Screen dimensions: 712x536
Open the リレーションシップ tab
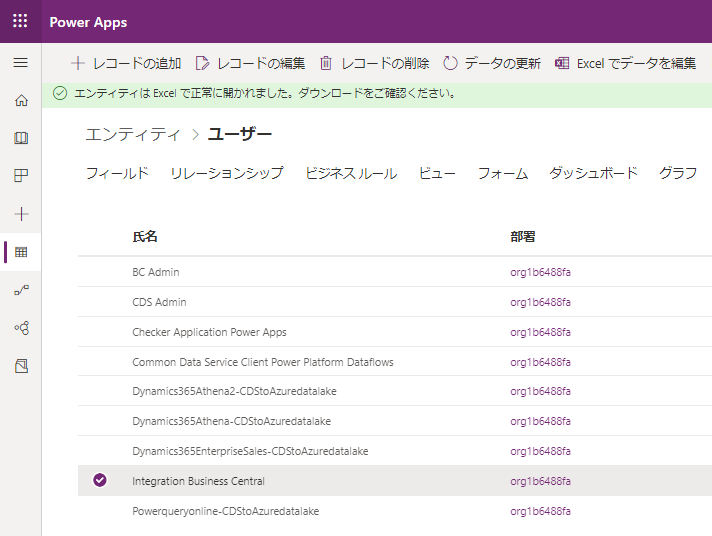click(227, 173)
